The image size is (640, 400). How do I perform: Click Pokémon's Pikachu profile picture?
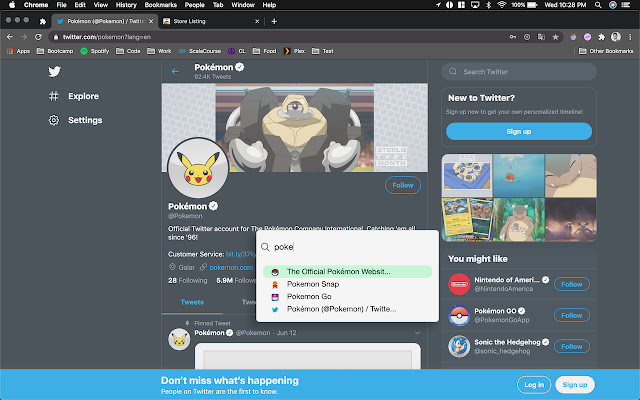[198, 168]
